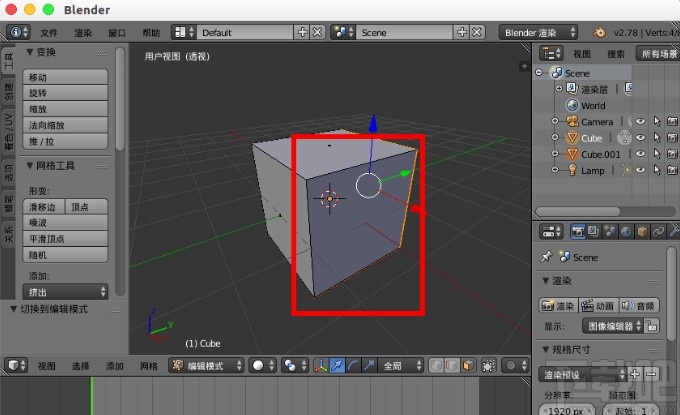Open the 挤出 extrude dropdown

click(65, 292)
